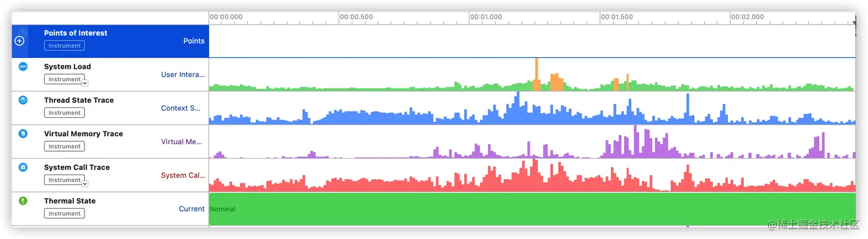Click the Instrument badge under Points of Interest
Screen dimensions: 868x239
64,45
